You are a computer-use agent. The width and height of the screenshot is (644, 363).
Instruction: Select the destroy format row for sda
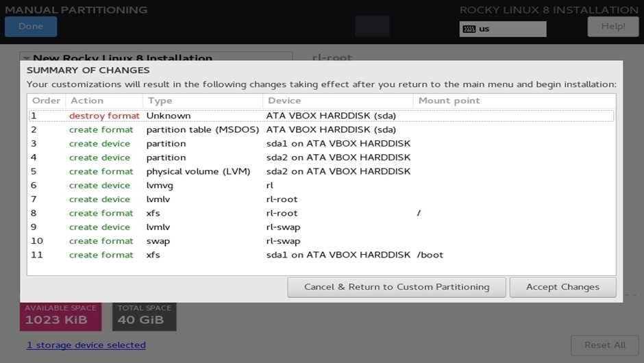[x=321, y=116]
